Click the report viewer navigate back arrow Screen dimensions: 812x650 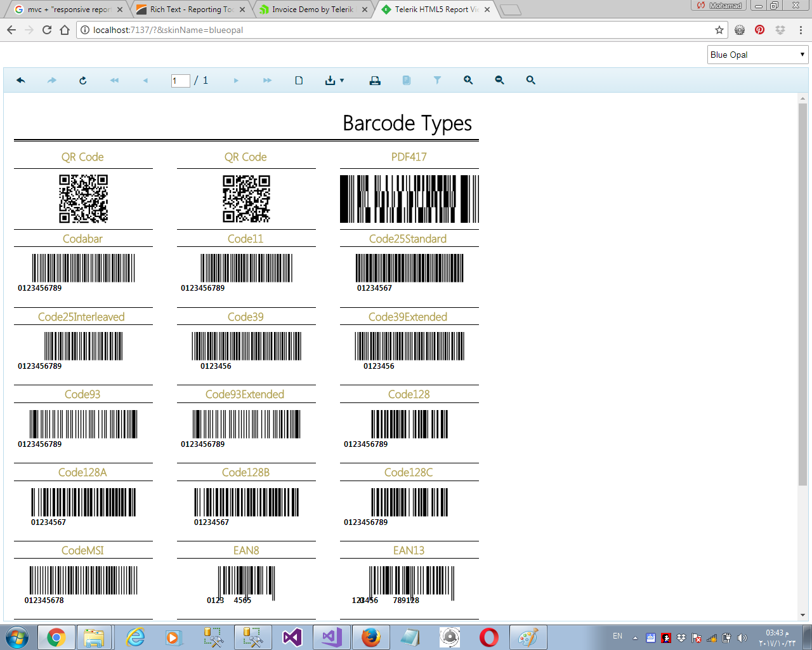tap(21, 81)
